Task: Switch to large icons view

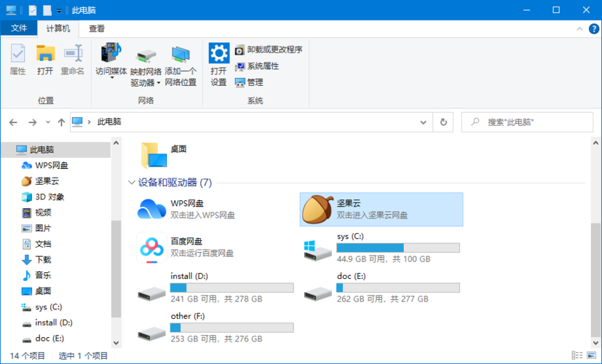Action: [592, 355]
